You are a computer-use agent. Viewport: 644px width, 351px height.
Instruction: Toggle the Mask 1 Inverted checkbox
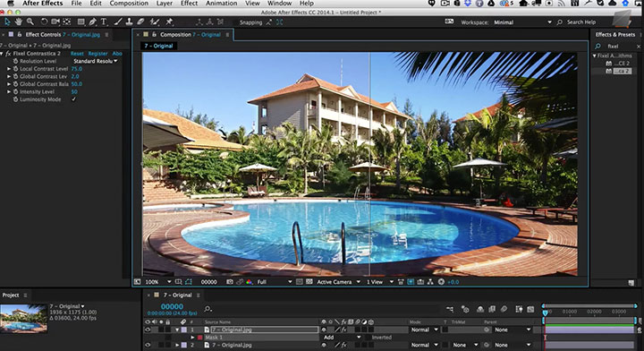click(368, 338)
